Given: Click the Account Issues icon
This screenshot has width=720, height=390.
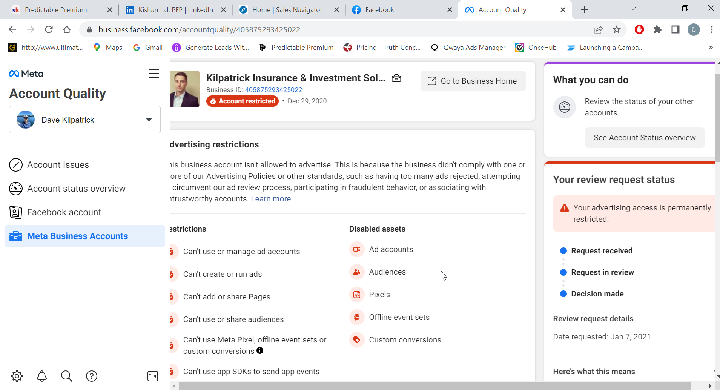Looking at the screenshot, I should click(16, 164).
